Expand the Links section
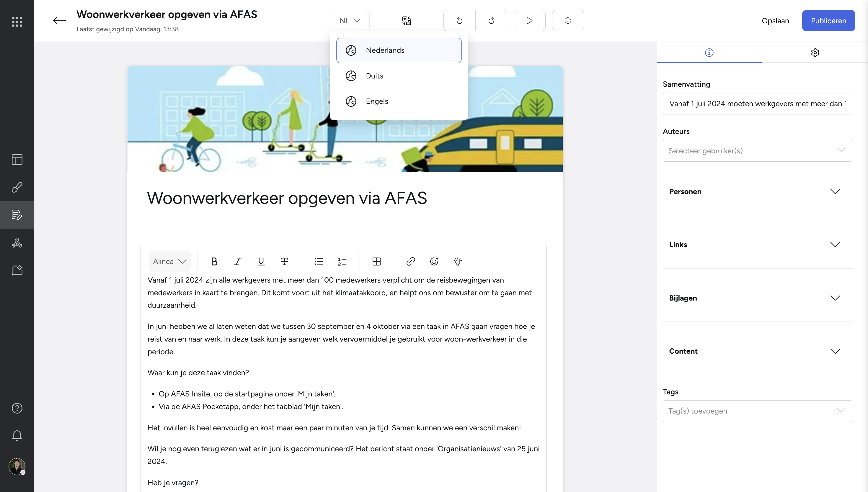The height and width of the screenshot is (492, 868). (x=757, y=245)
